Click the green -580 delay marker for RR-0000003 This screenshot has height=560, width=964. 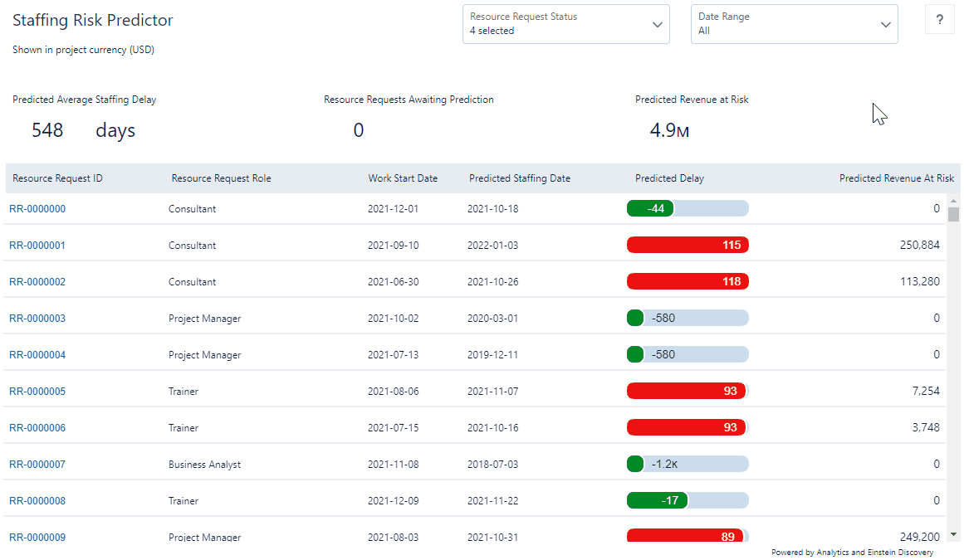[x=635, y=318]
